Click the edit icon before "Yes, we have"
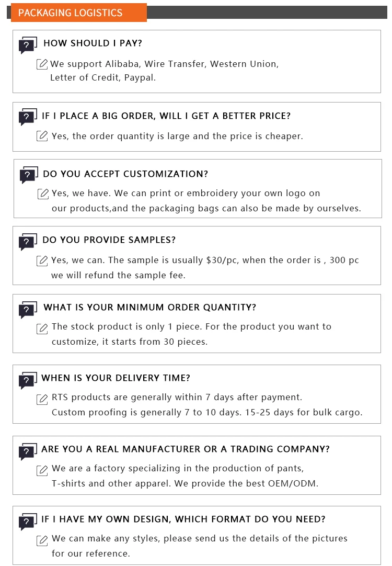Screen dimensions: 392x566 click(43, 194)
